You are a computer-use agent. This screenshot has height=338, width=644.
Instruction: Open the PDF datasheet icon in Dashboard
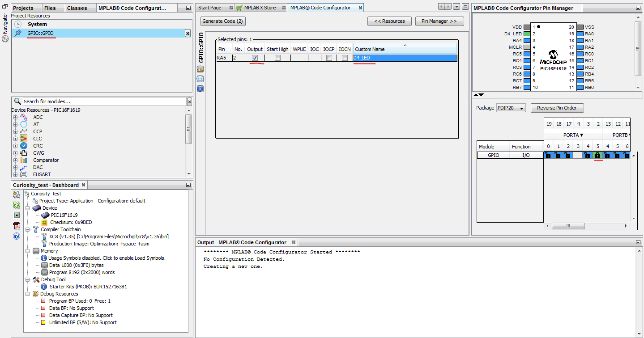[17, 226]
